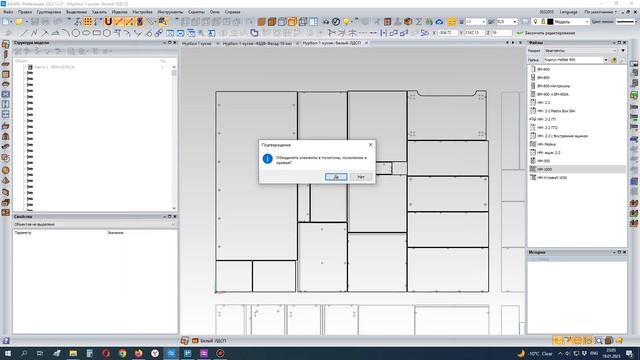Open the По умолчанию dropdown

600,12
